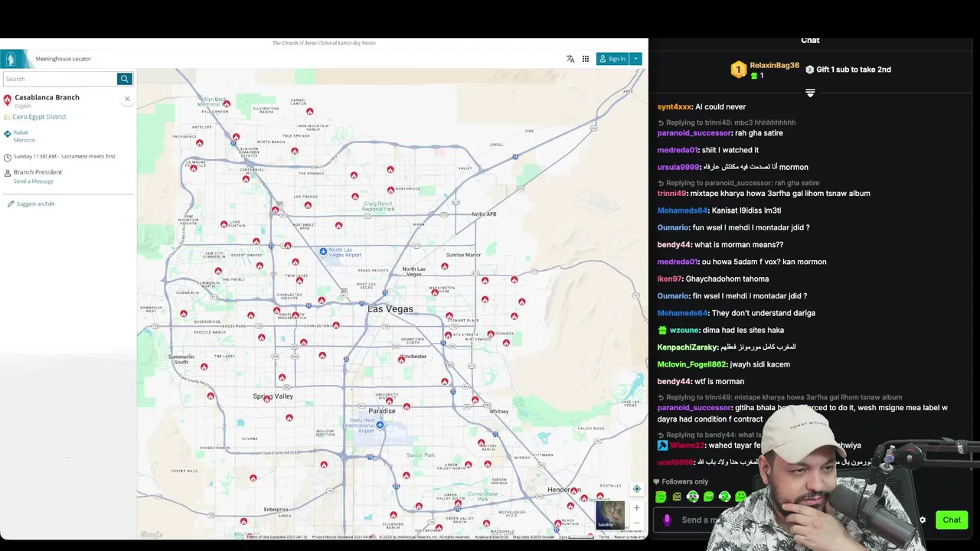
Task: Click the gold rank 1 badge
Action: [738, 70]
